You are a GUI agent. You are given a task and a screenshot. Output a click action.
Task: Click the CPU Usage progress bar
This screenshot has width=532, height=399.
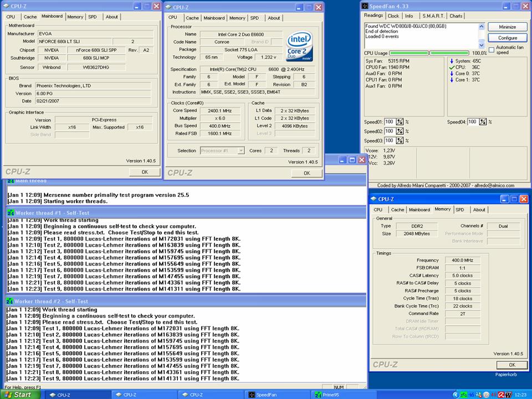[429, 53]
